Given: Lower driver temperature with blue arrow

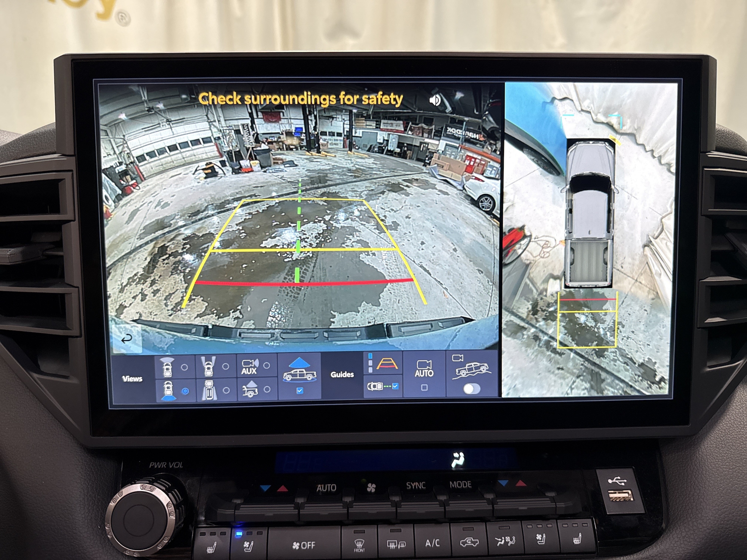Looking at the screenshot, I should (265, 488).
